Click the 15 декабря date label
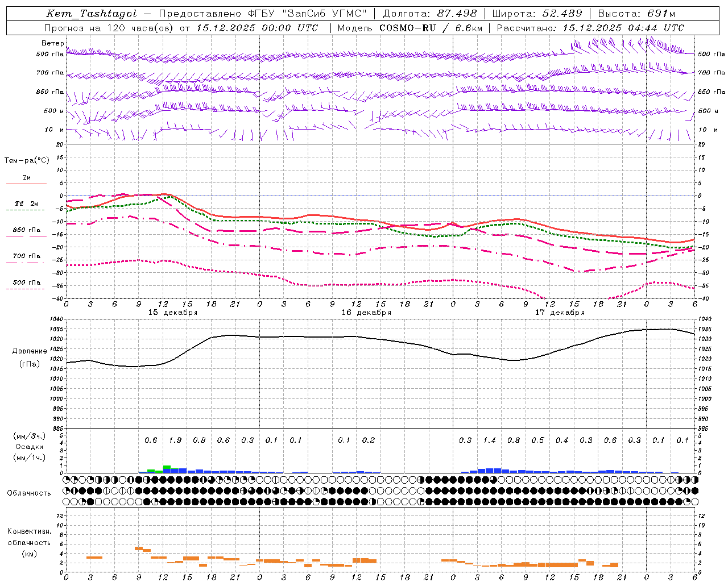Image resolution: width=728 pixels, height=582 pixels. [x=173, y=313]
